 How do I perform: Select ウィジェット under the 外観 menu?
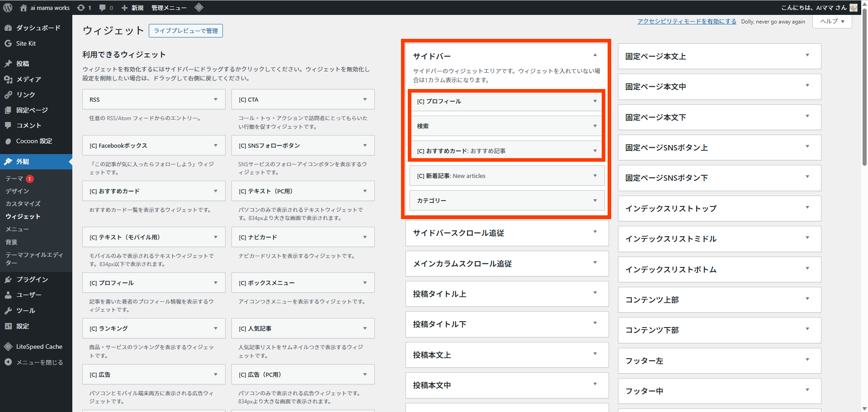pyautogui.click(x=23, y=216)
